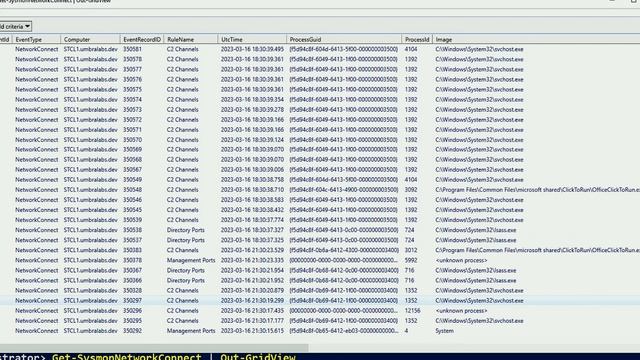Image resolution: width=640 pixels, height=360 pixels.
Task: Click the System image cell in row 350292
Action: pyautogui.click(x=444, y=331)
